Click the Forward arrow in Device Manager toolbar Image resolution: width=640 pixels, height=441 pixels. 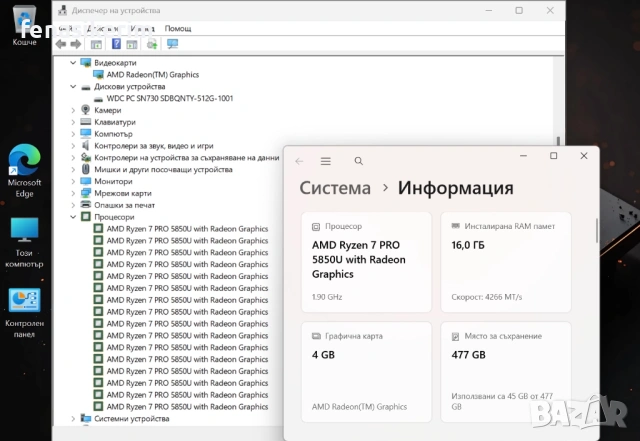pos(76,44)
